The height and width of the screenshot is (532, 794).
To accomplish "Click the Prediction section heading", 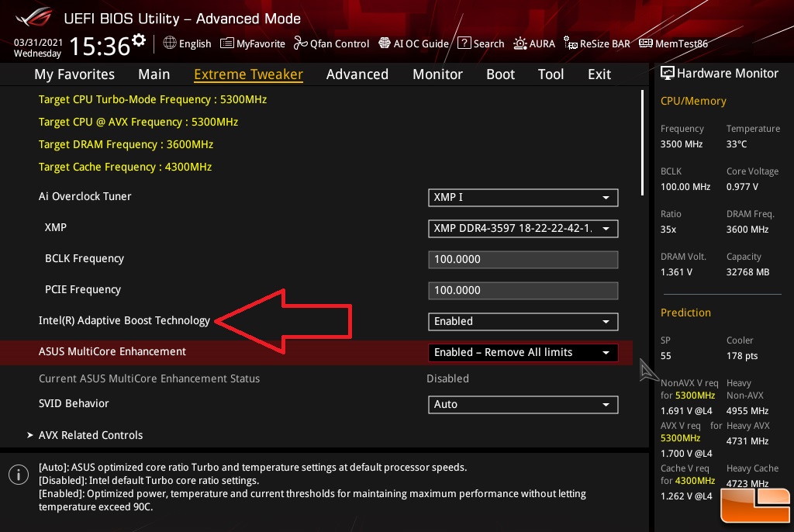I will coord(685,313).
